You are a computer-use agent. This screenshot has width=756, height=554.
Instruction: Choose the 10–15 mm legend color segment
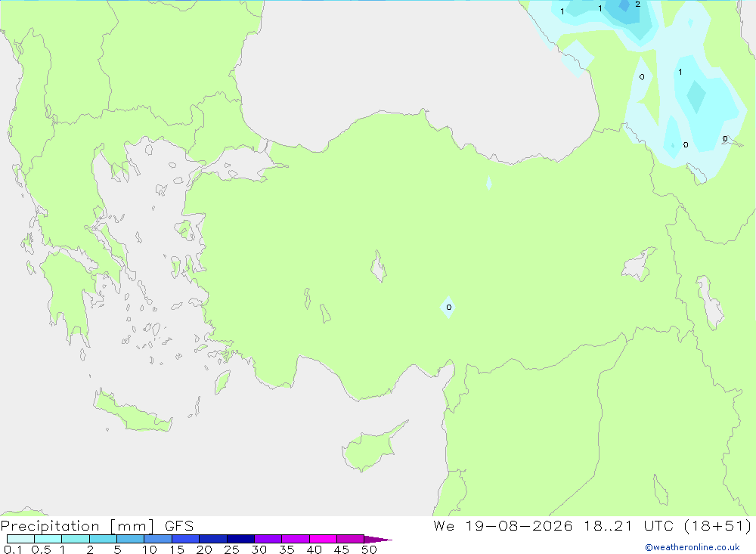tap(158, 539)
